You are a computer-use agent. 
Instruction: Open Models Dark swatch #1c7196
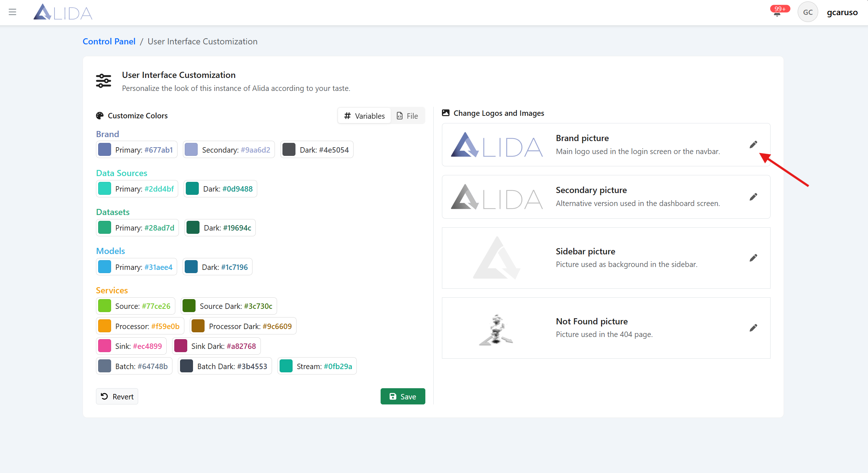pos(191,267)
